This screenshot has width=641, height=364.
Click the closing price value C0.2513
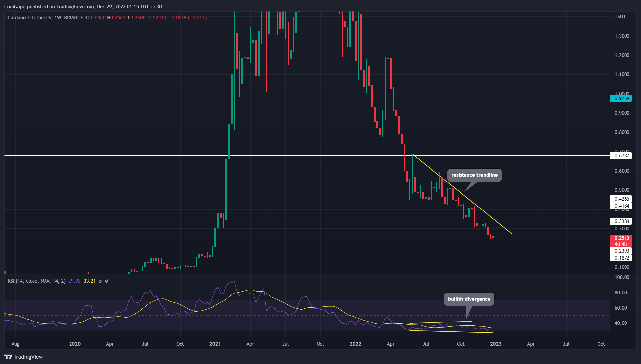157,18
